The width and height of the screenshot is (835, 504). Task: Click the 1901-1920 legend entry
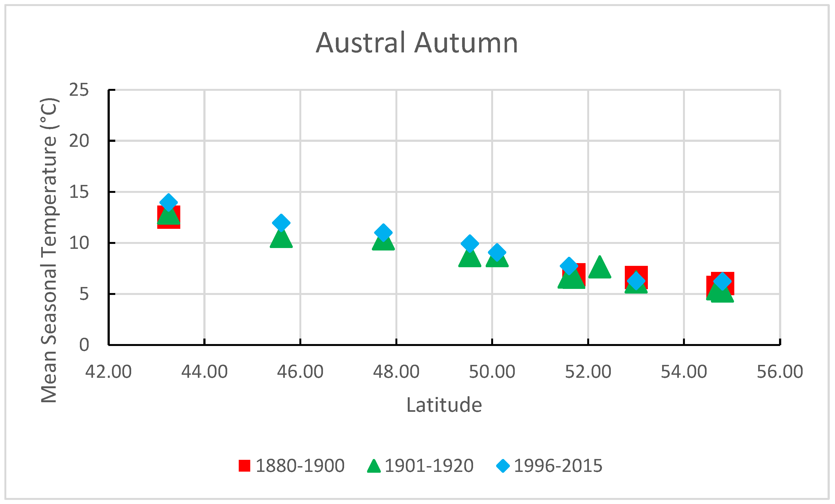click(x=430, y=466)
